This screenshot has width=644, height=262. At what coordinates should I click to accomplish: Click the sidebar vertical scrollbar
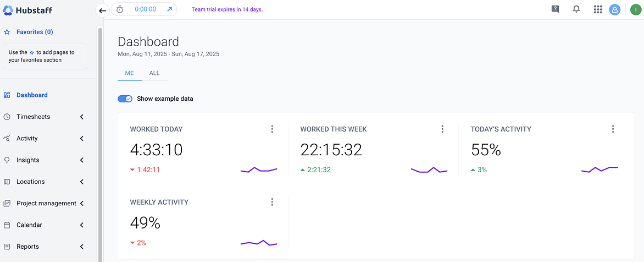coord(100,138)
